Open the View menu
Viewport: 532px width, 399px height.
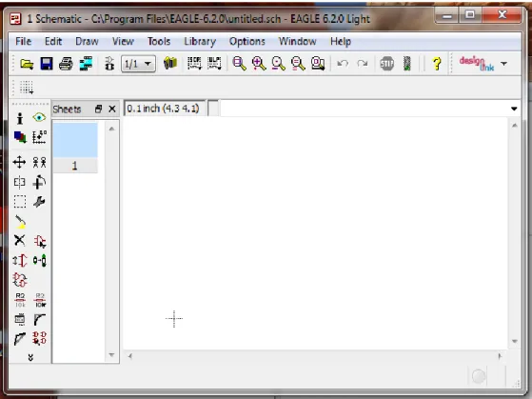coord(123,42)
